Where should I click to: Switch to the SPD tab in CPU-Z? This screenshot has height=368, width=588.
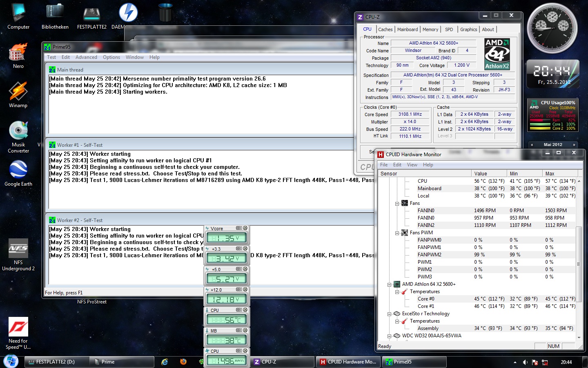coord(449,29)
